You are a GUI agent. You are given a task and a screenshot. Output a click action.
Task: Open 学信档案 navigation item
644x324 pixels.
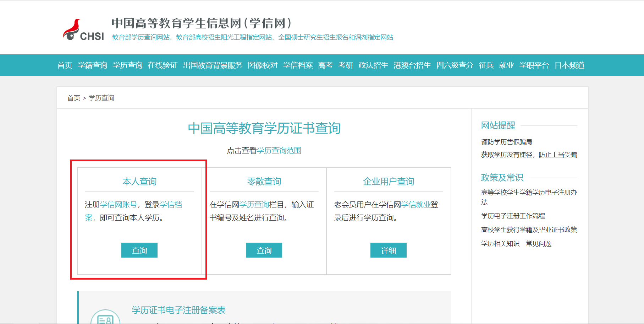[x=298, y=65]
